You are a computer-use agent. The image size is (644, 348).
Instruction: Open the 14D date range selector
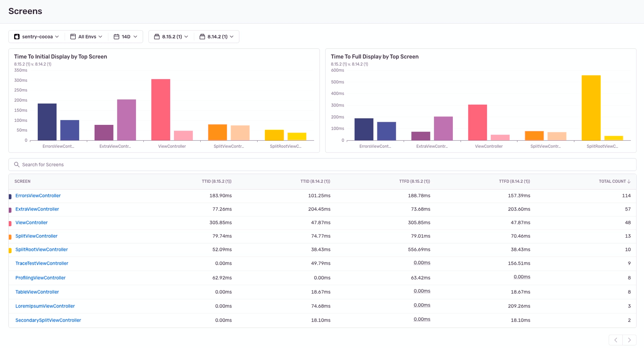(126, 37)
